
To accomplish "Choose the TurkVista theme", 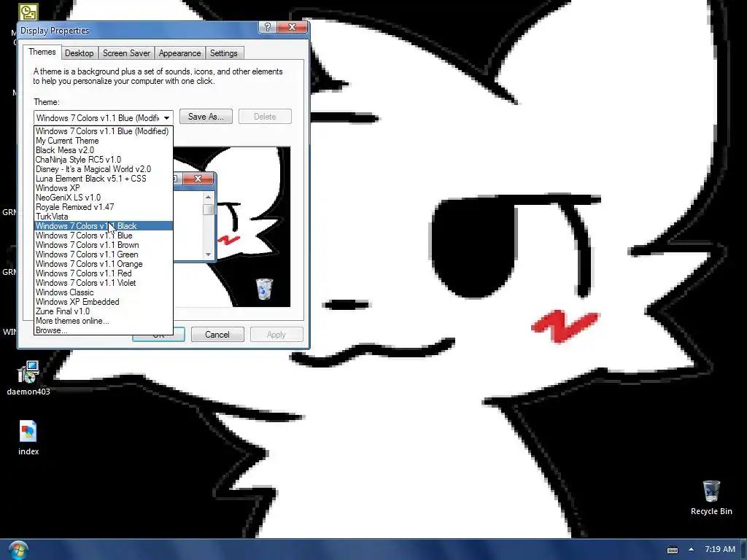I will click(102, 217).
